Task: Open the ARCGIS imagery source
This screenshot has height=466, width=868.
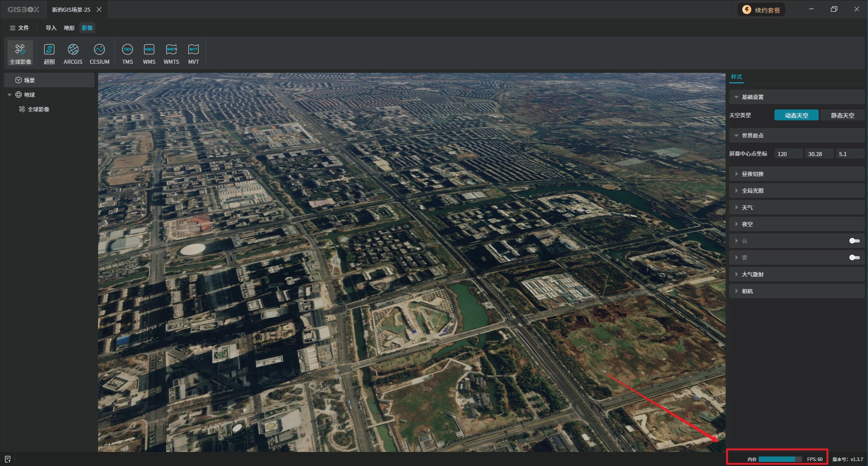Action: 73,53
